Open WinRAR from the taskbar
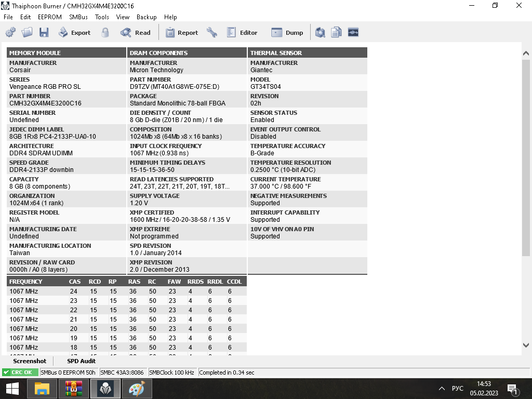The width and height of the screenshot is (532, 399). (74, 389)
